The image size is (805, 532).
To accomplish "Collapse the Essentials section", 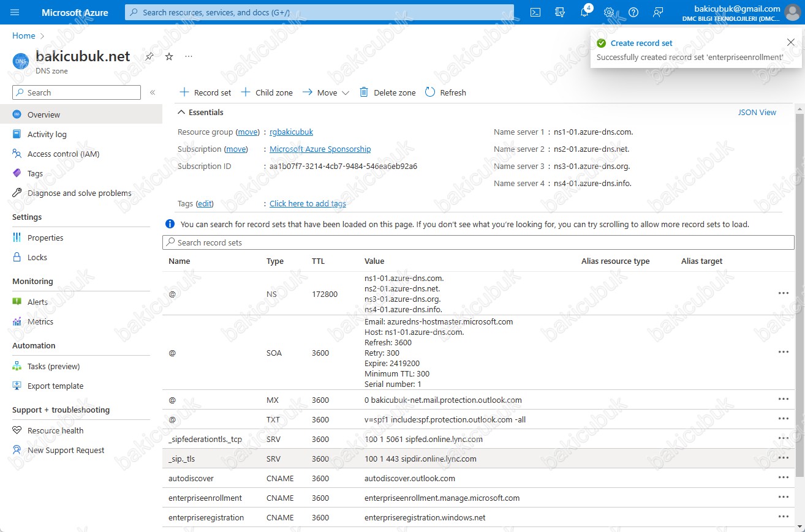I will coord(200,112).
